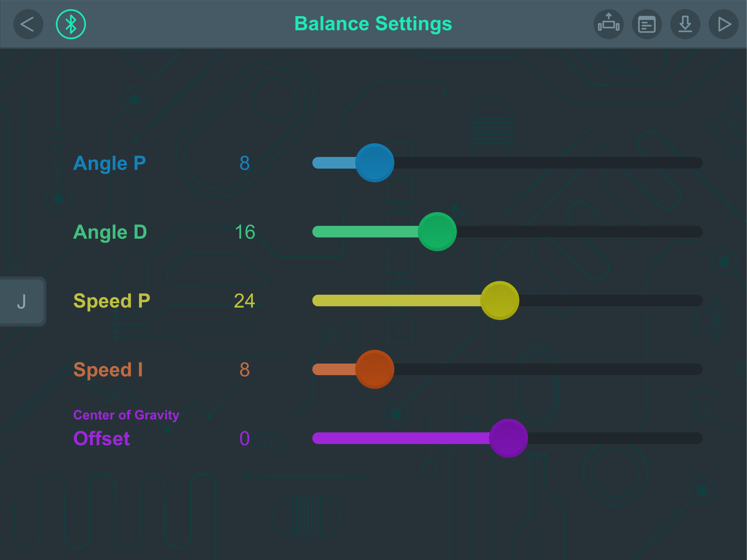Viewport: 747px width, 560px height.
Task: Click the Center of Gravity label
Action: tap(126, 415)
